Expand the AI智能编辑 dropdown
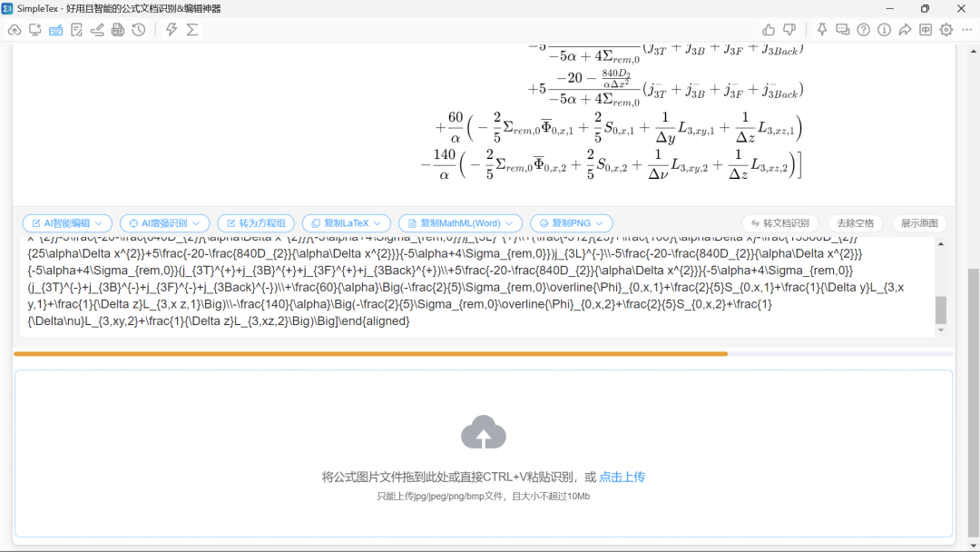 [x=67, y=223]
